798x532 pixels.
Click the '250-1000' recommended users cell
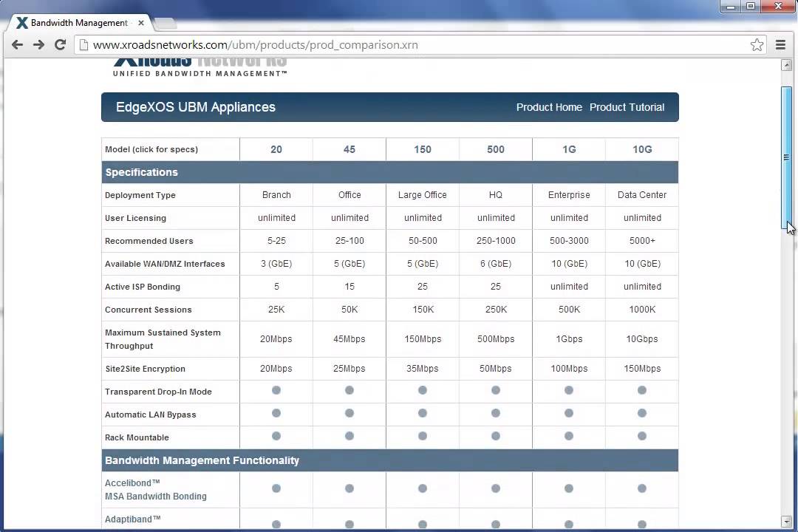click(496, 241)
